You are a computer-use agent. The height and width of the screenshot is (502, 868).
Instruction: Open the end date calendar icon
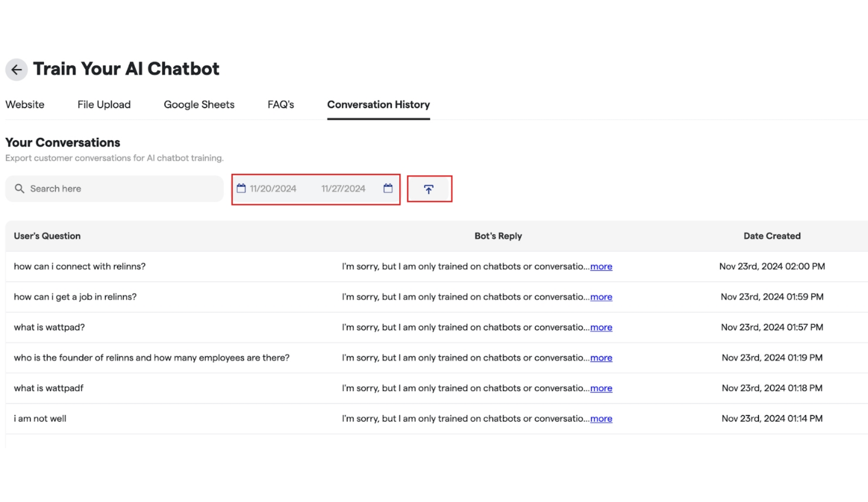388,188
